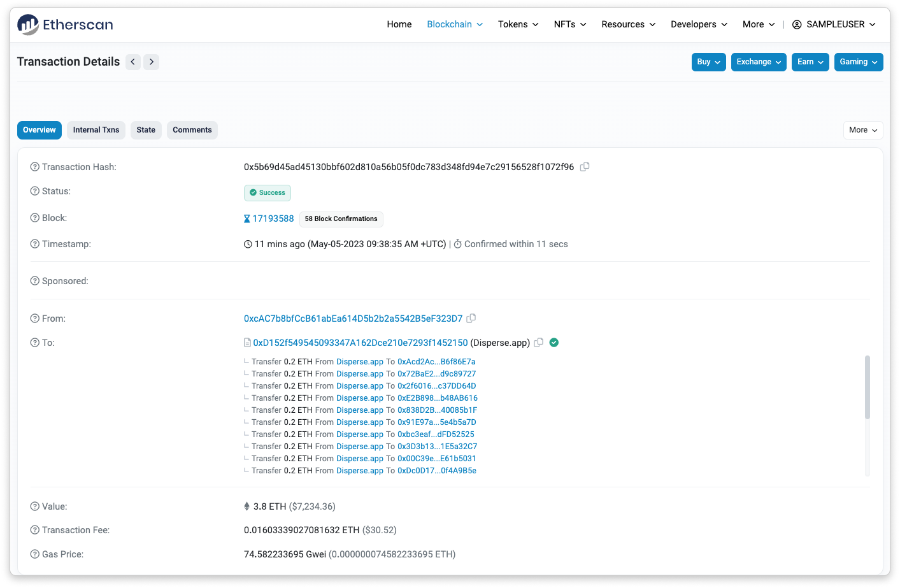Open the Gaming dropdown button
The width and height of the screenshot is (900, 588).
(x=858, y=62)
